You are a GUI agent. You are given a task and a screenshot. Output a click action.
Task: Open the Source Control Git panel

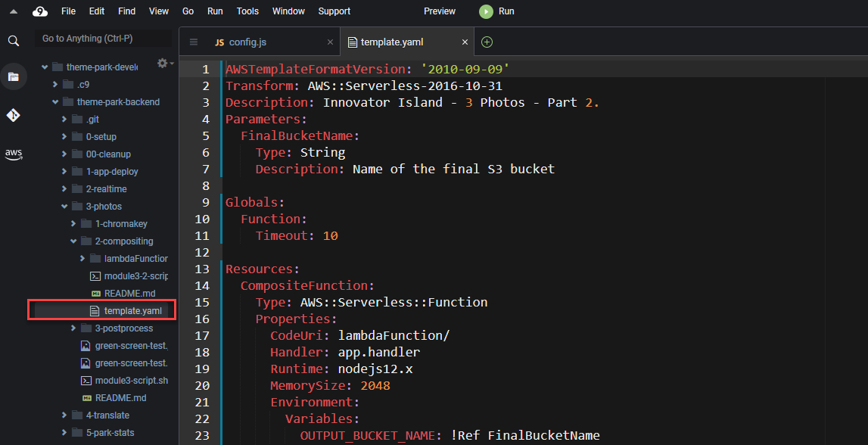click(x=14, y=115)
